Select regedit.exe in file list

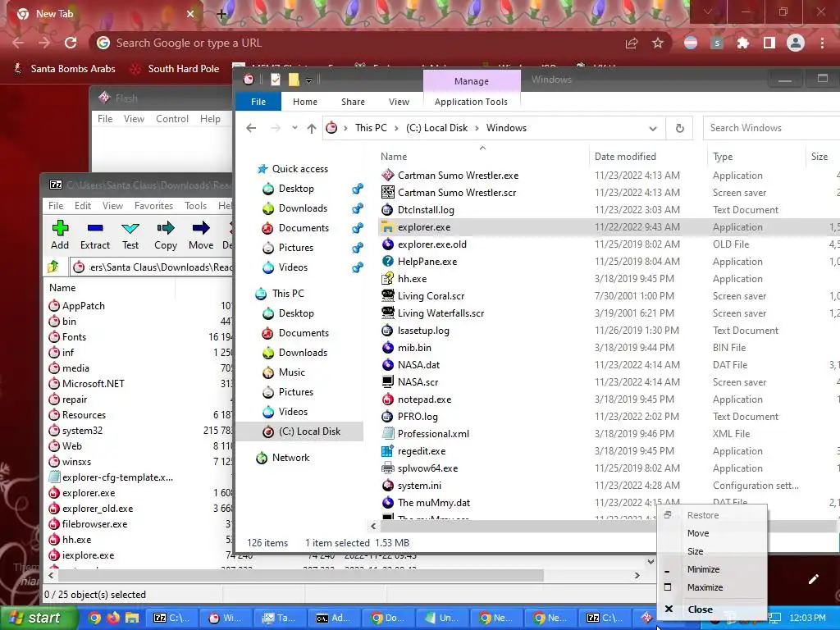[422, 451]
